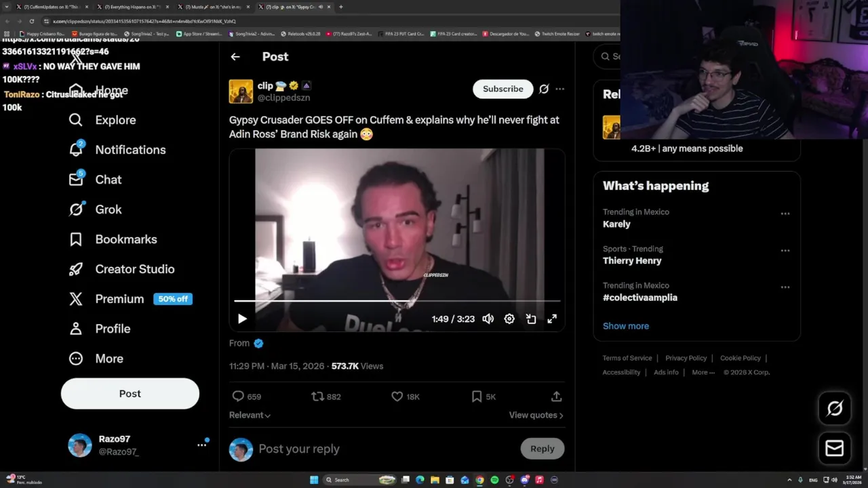Click the share post icon
This screenshot has width=868, height=488.
pyautogui.click(x=556, y=396)
